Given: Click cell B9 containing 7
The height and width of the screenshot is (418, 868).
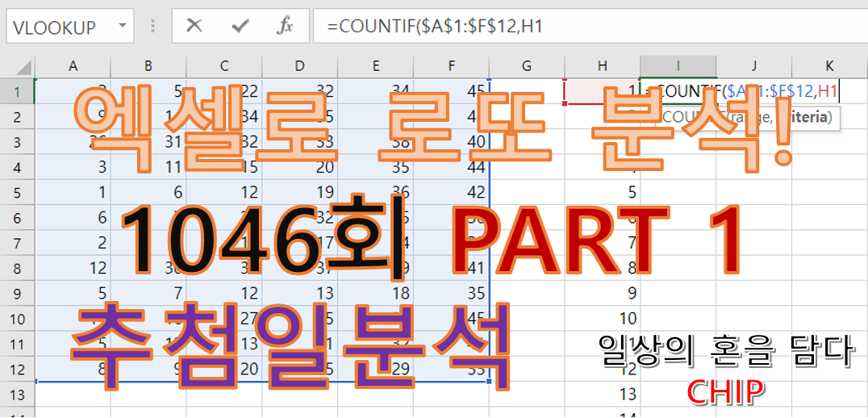Looking at the screenshot, I should (x=148, y=293).
